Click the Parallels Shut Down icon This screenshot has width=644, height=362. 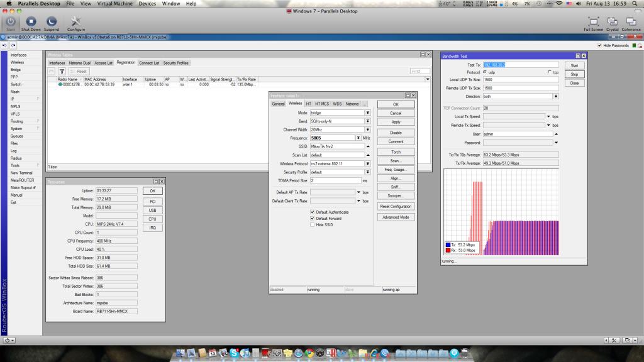click(30, 22)
